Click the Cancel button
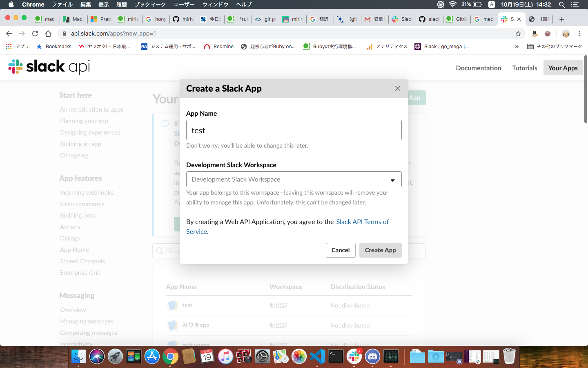588x368 pixels. (x=341, y=250)
